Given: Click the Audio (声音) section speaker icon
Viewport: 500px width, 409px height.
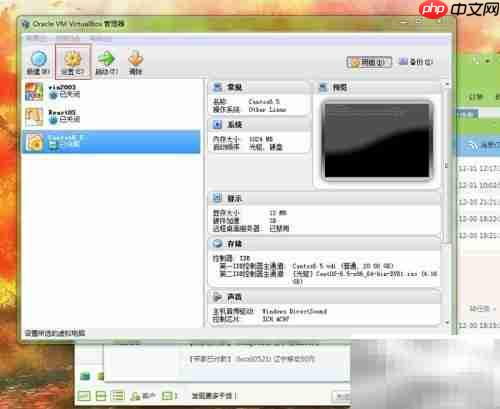Looking at the screenshot, I should click(x=218, y=297).
